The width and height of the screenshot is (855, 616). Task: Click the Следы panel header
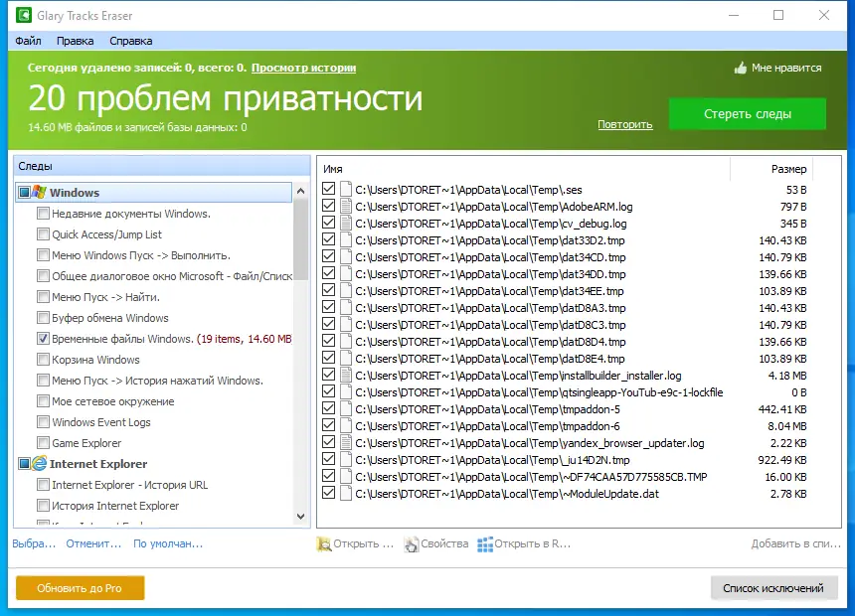click(162, 166)
